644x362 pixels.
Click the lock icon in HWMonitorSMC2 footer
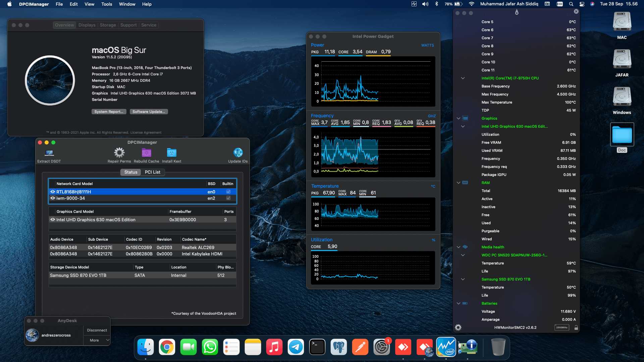pos(576,327)
